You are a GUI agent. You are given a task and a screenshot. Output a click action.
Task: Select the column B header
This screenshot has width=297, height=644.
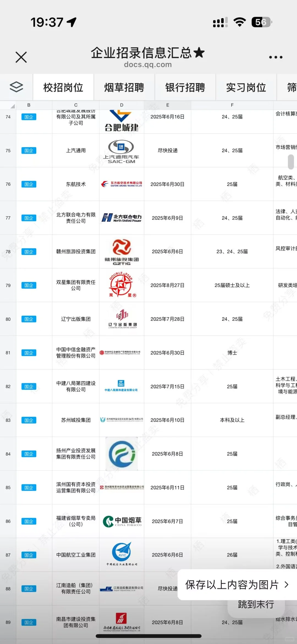tap(29, 105)
